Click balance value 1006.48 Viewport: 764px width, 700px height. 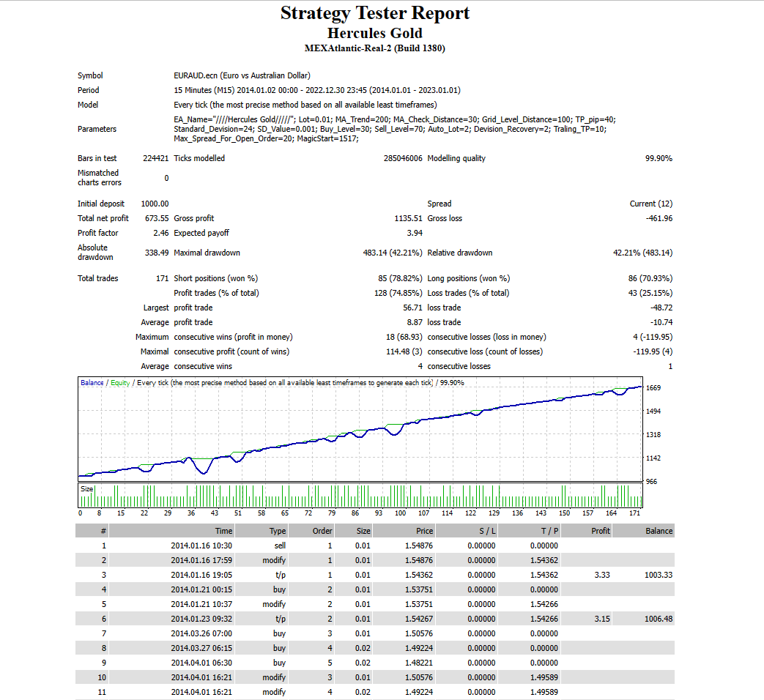pos(659,619)
